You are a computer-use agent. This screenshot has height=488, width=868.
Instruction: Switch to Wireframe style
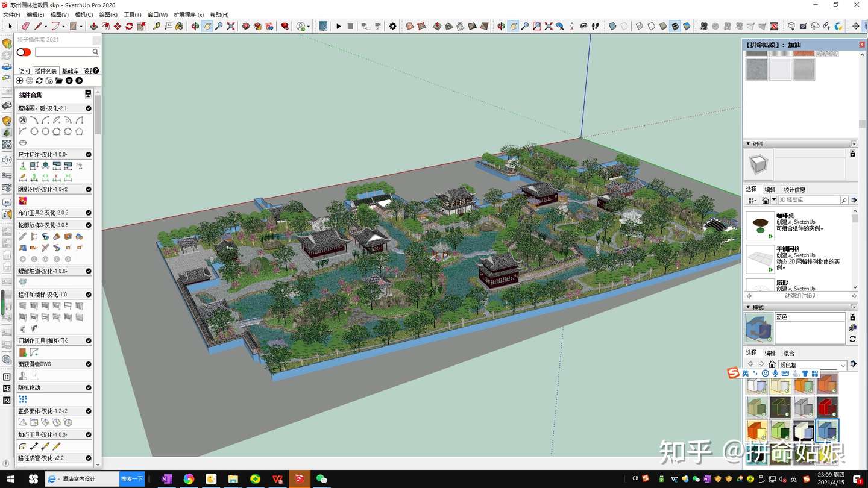pos(640,26)
